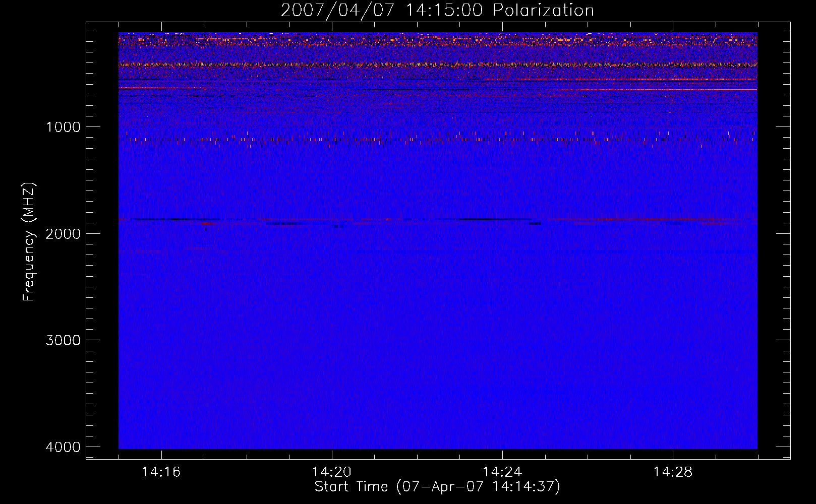The width and height of the screenshot is (816, 504).
Task: Click the 4000 frequency tick label
Action: click(63, 447)
